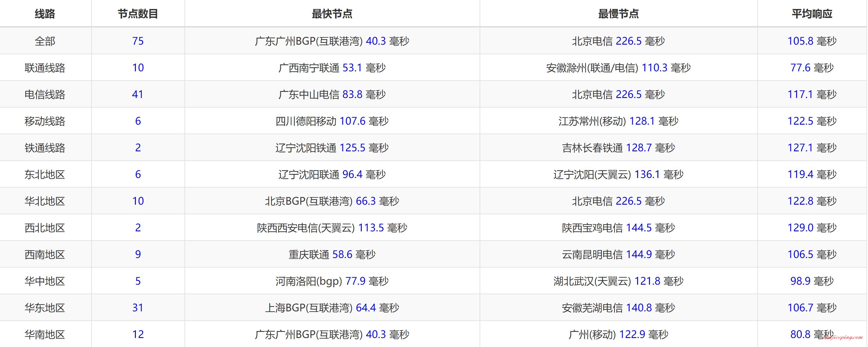
Task: Click average response 127.1 毫秒
Action: [812, 148]
